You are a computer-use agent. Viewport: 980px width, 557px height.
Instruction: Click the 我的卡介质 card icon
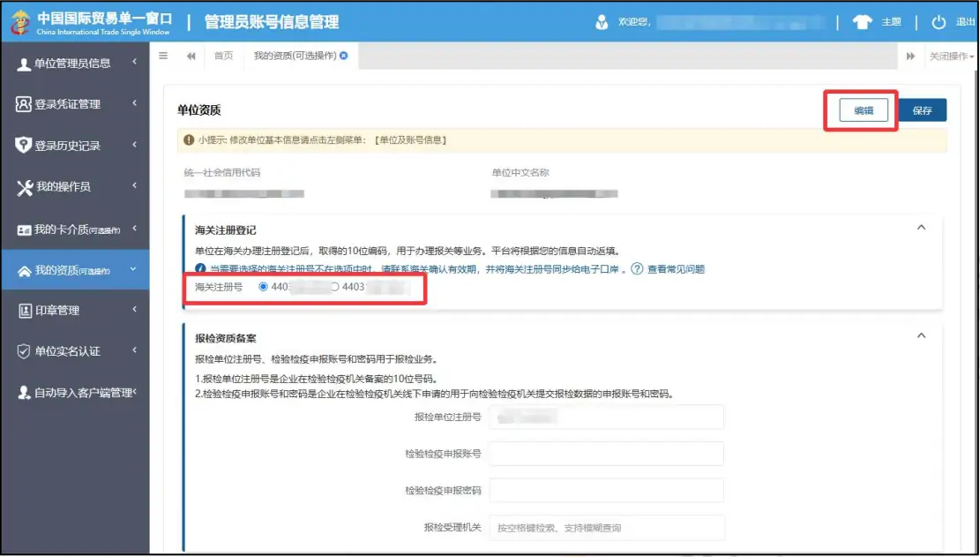pos(24,230)
